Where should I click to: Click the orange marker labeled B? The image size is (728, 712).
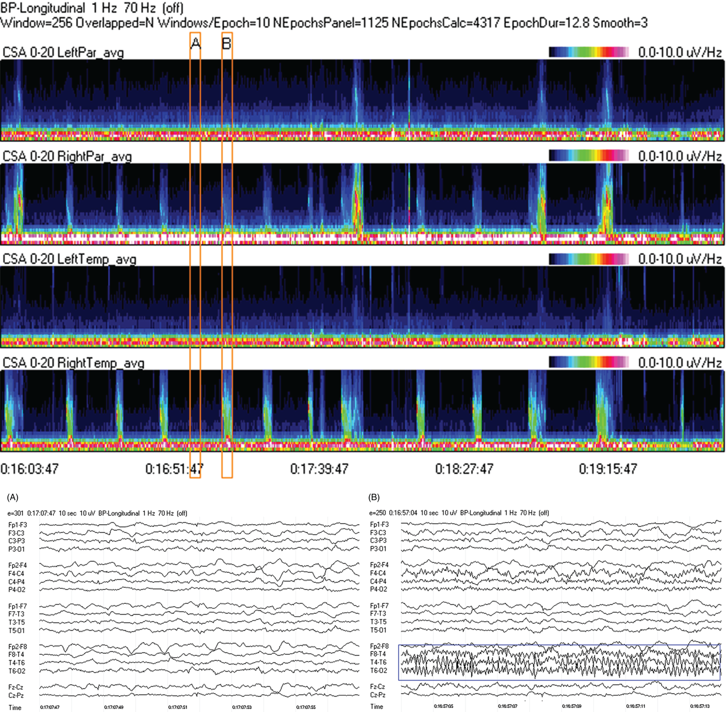pos(227,43)
